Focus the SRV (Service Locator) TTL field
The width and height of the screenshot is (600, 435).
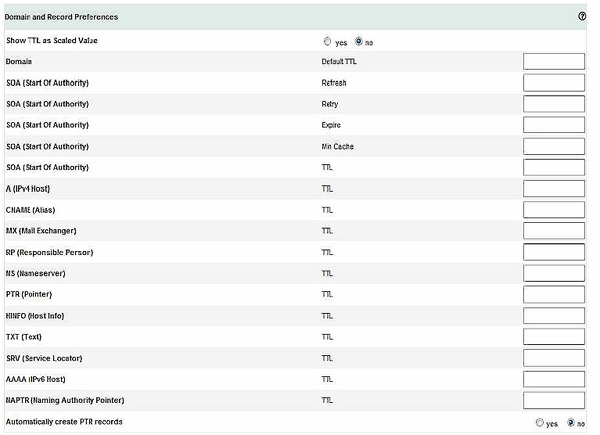(x=554, y=358)
